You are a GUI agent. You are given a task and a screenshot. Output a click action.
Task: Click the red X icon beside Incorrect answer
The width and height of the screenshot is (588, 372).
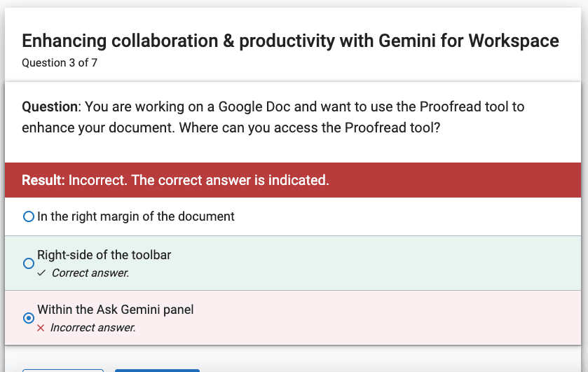41,328
